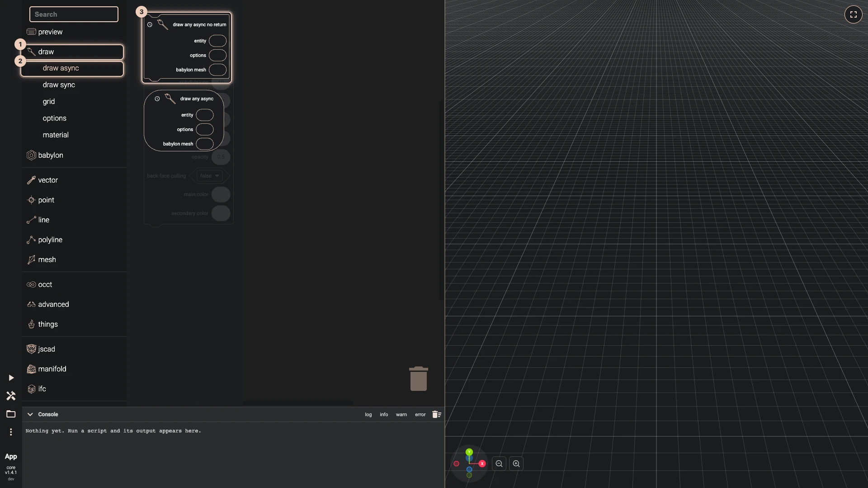868x488 pixels.
Task: Open the jscad category
Action: [x=74, y=349]
